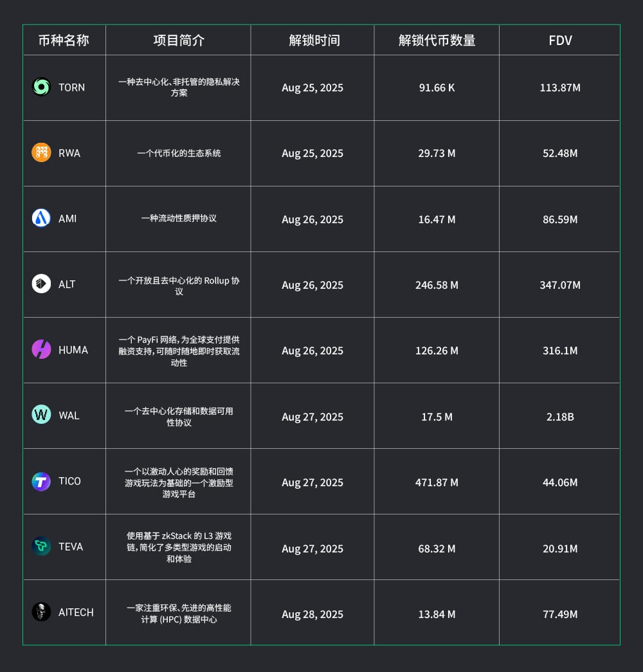
Task: Click the FDV column header
Action: (560, 41)
